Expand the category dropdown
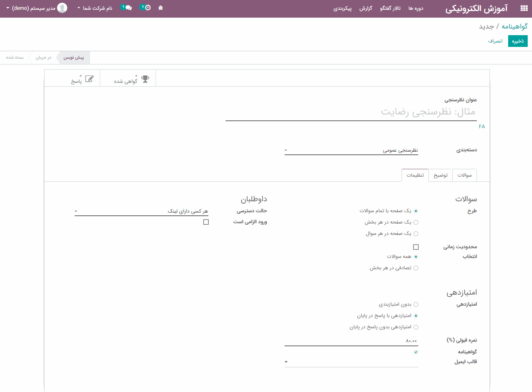 [351, 150]
